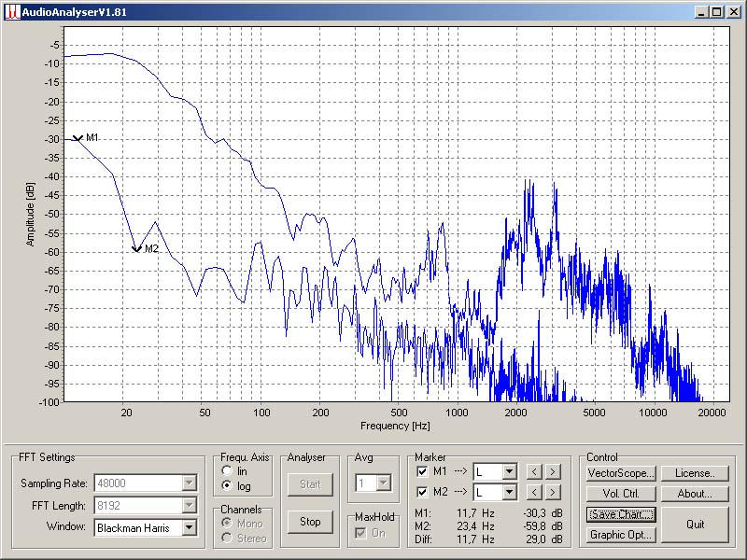Toggle the M2 marker checkbox
This screenshot has width=747, height=560.
[x=422, y=492]
